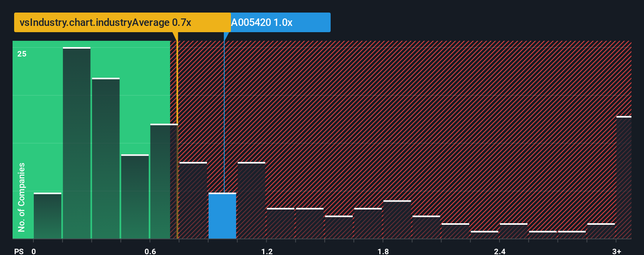Click the 2.4 axis tick label

point(500,251)
